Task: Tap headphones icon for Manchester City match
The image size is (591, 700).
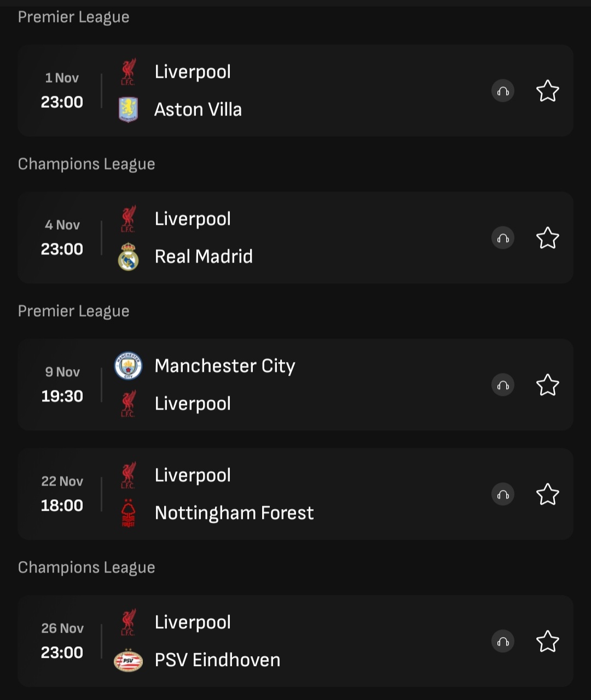Action: (x=503, y=385)
